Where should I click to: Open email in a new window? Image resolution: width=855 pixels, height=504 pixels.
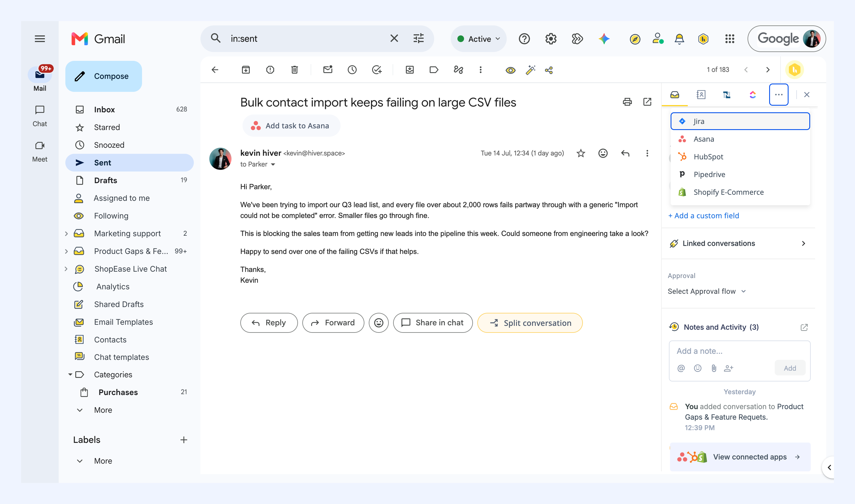coord(647,102)
